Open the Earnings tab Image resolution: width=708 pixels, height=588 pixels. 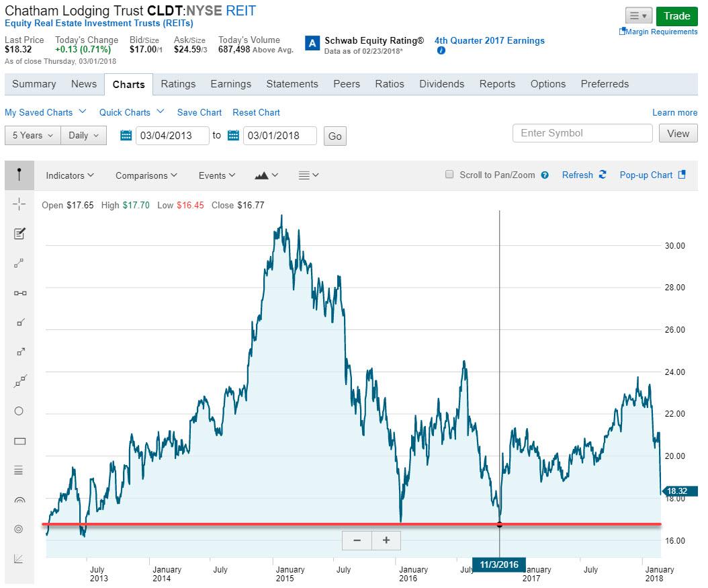230,84
